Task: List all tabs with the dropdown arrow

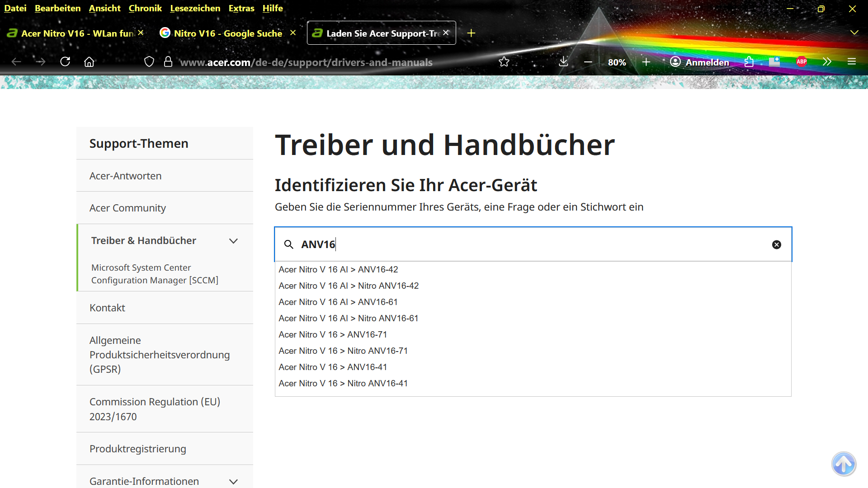Action: [854, 33]
